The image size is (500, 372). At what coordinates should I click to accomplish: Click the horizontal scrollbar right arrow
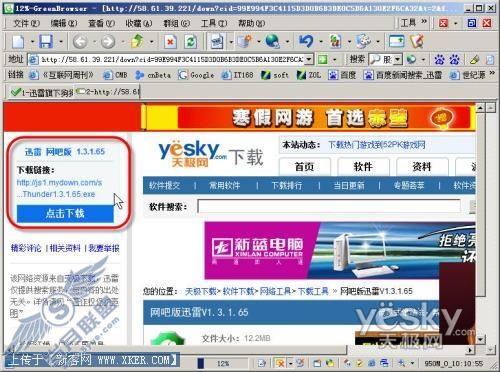[x=470, y=350]
